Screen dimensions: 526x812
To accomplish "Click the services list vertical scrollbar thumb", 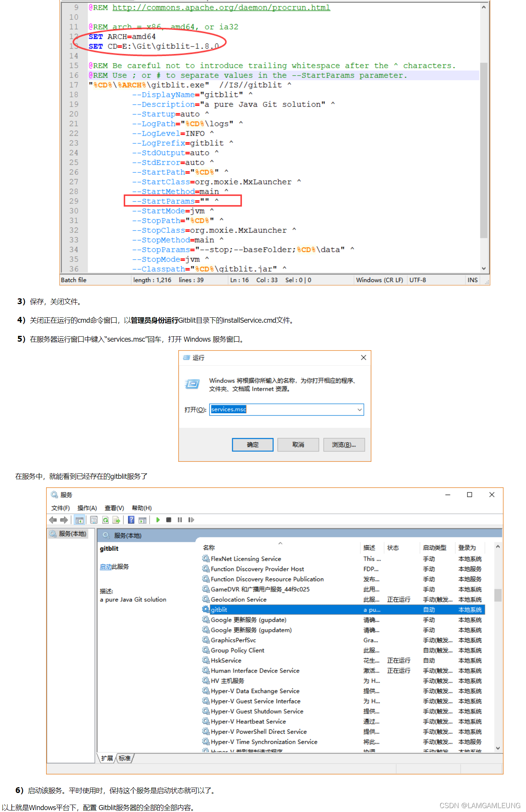I will [x=498, y=595].
